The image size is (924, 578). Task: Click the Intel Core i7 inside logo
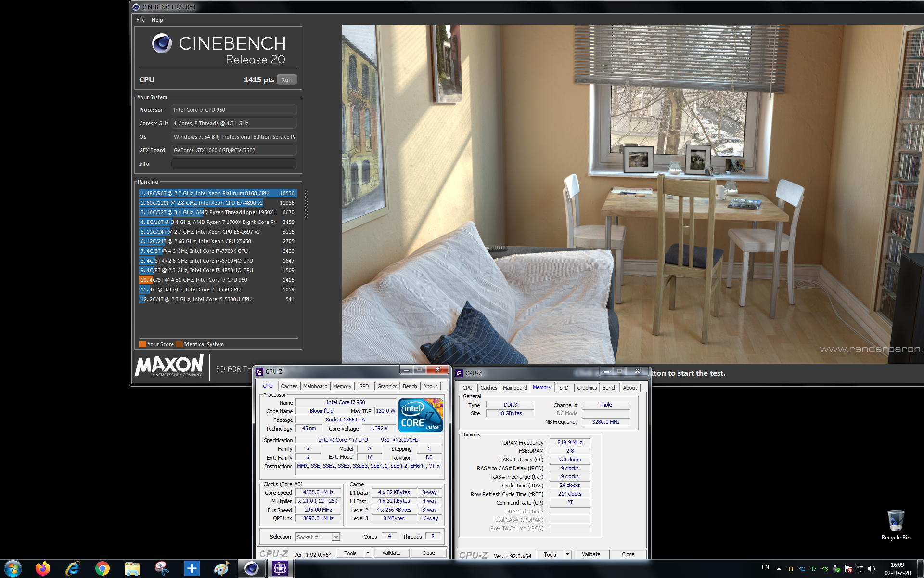421,415
